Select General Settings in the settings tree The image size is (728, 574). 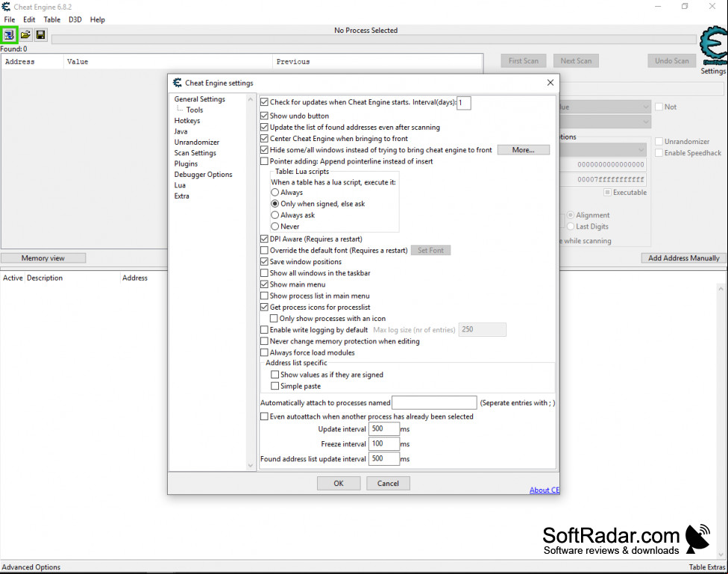click(200, 99)
